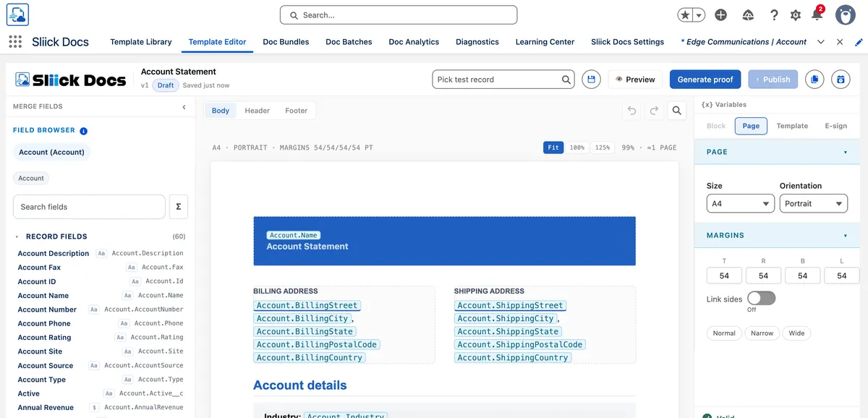Open the Learning Center tab
The width and height of the screenshot is (868, 418).
pyautogui.click(x=545, y=42)
